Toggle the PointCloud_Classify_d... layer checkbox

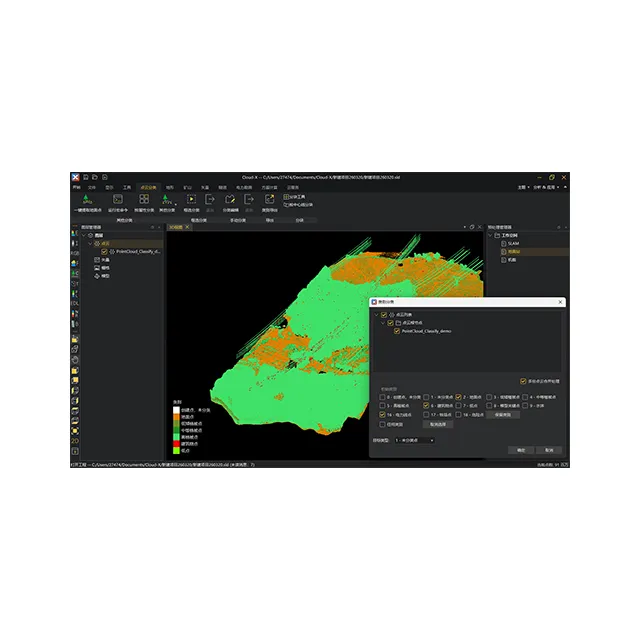pyautogui.click(x=104, y=252)
